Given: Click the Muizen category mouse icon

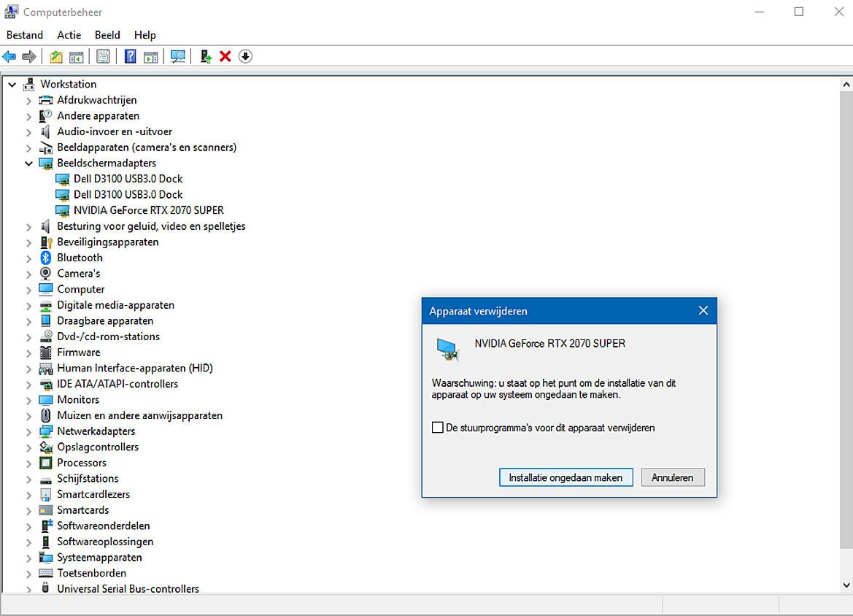Looking at the screenshot, I should [46, 415].
